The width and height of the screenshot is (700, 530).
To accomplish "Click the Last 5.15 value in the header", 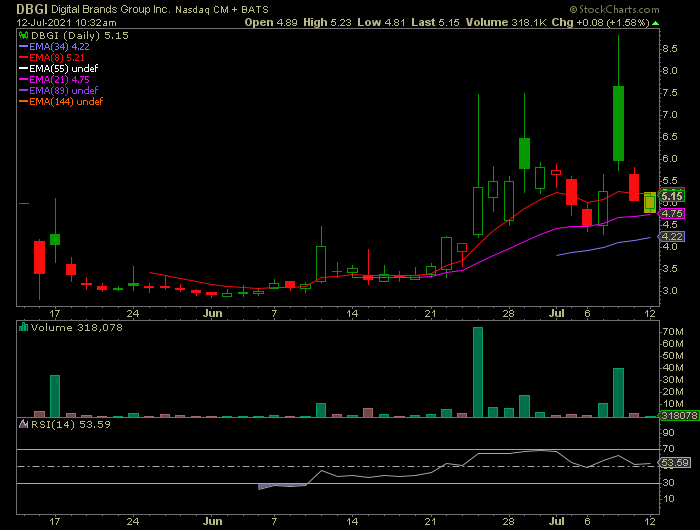I will [x=435, y=22].
